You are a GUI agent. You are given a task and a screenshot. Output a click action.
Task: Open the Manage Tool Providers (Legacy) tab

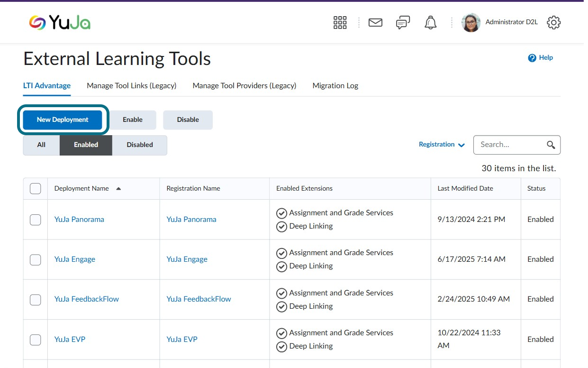(244, 86)
